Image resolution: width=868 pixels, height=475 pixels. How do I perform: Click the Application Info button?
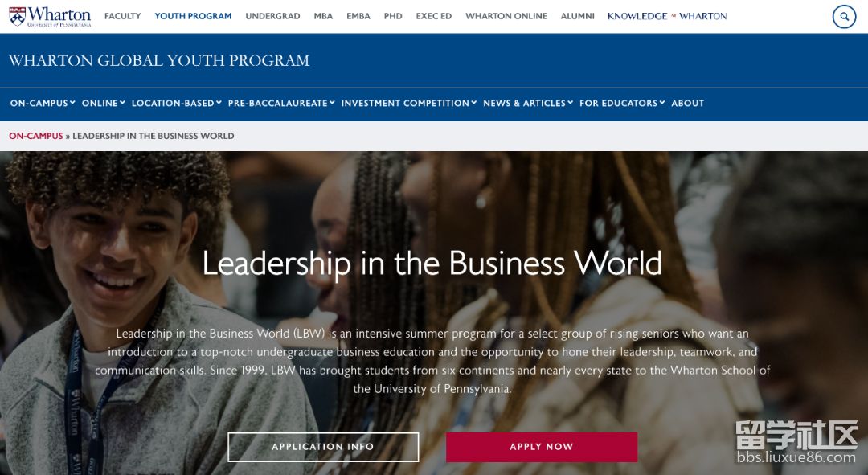(323, 447)
